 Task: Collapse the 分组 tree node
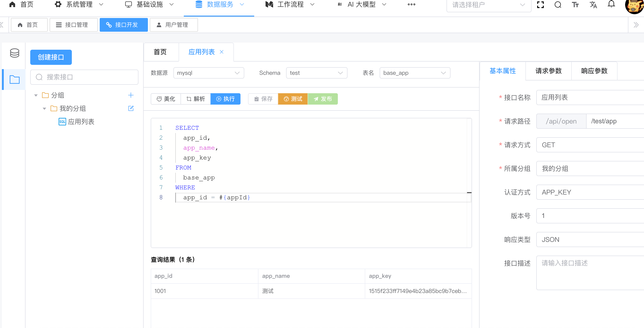click(x=36, y=95)
